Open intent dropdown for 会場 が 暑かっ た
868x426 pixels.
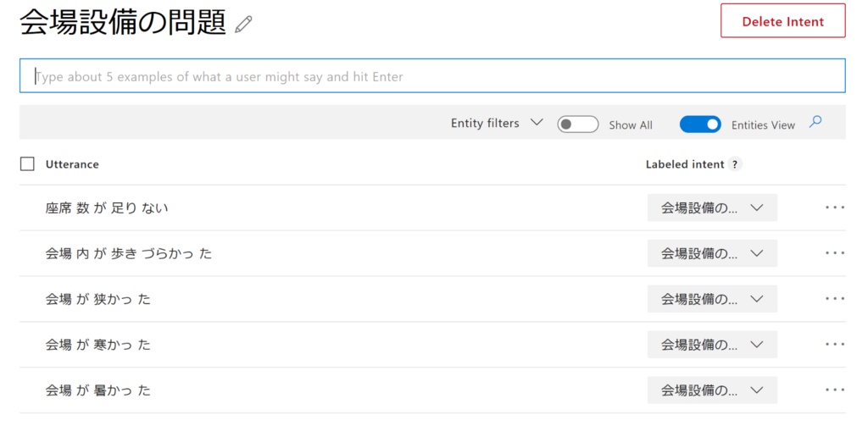click(712, 390)
